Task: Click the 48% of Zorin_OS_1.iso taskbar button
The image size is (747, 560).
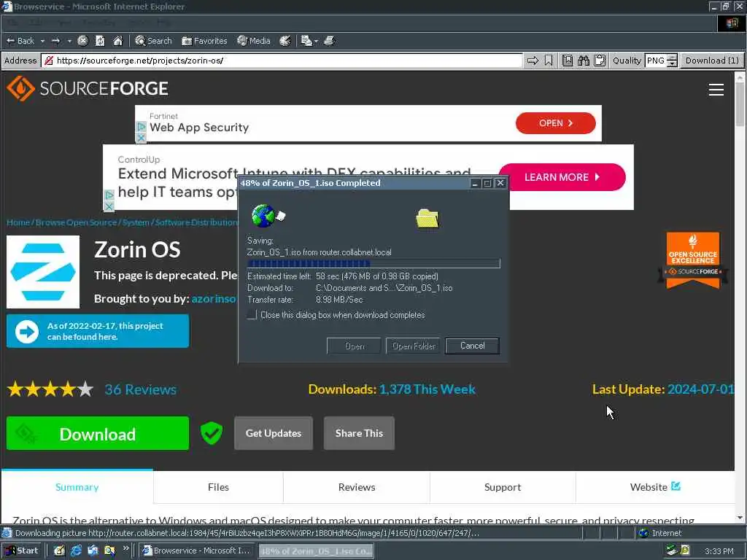Action: click(x=317, y=551)
